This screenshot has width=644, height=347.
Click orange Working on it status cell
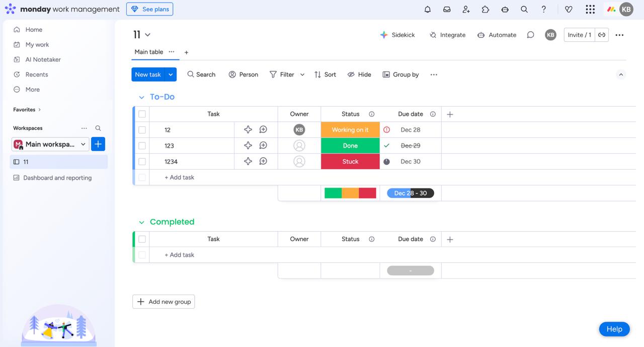pos(350,129)
